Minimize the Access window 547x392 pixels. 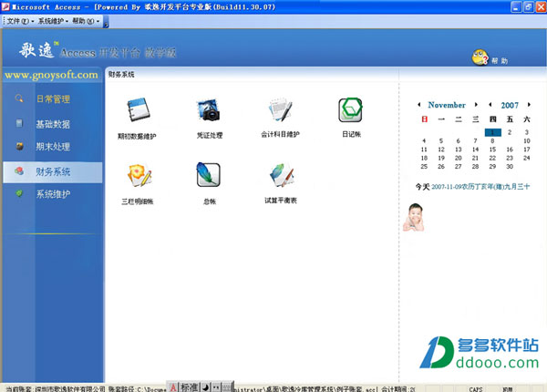coord(516,7)
